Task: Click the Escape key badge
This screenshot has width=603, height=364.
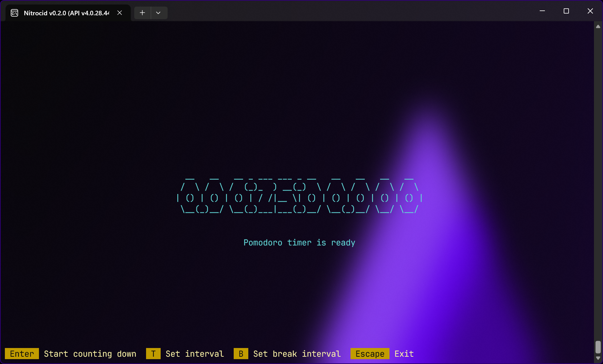Action: point(370,354)
